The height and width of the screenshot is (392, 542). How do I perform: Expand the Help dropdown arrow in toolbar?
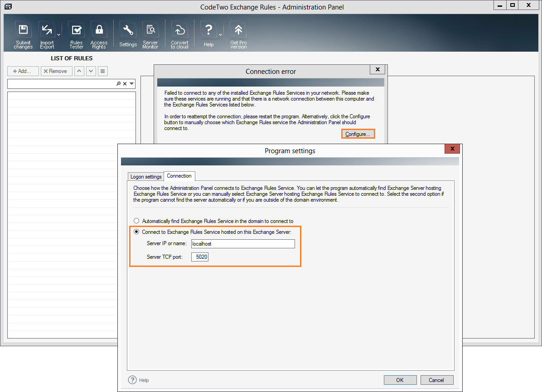(x=221, y=35)
